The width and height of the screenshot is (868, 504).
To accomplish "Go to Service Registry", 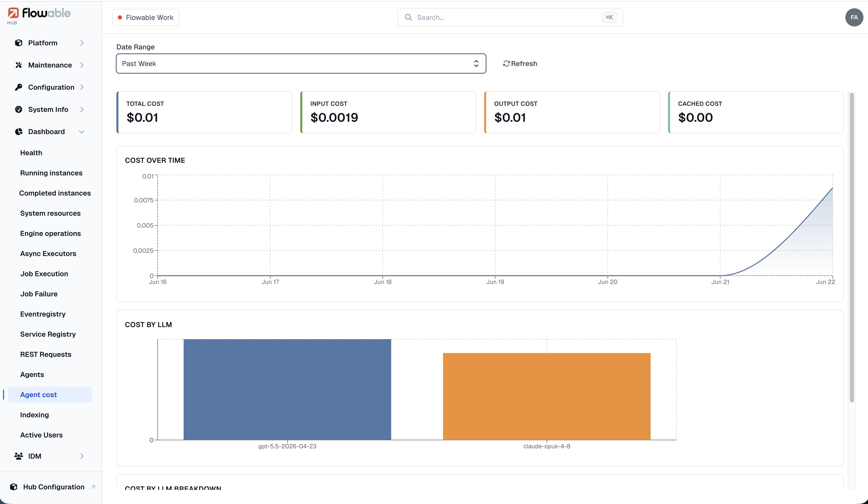I will [x=48, y=334].
